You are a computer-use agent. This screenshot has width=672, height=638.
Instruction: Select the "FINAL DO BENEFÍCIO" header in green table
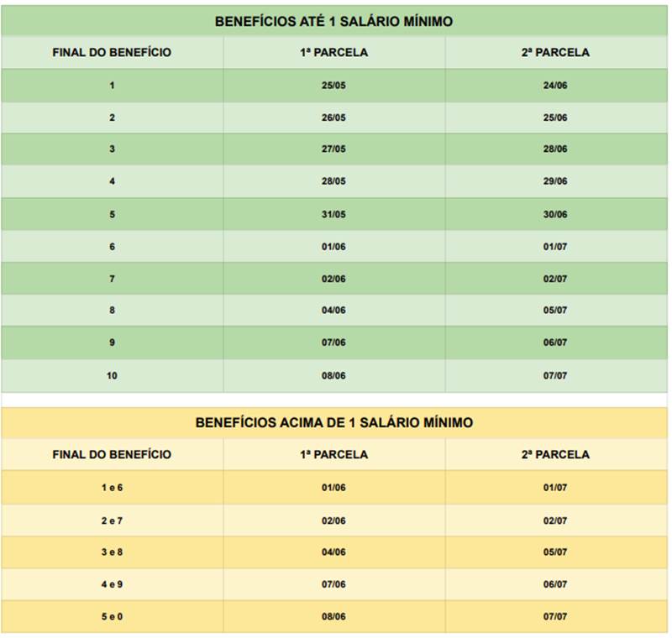112,52
